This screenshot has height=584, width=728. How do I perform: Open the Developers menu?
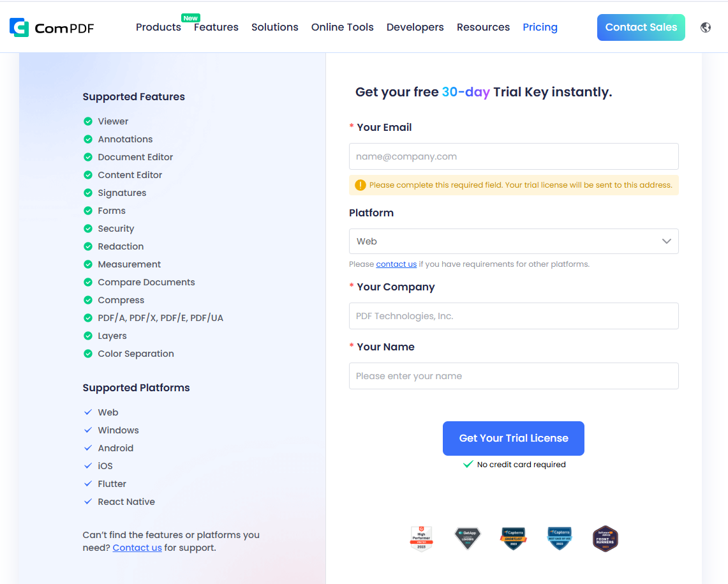click(415, 27)
